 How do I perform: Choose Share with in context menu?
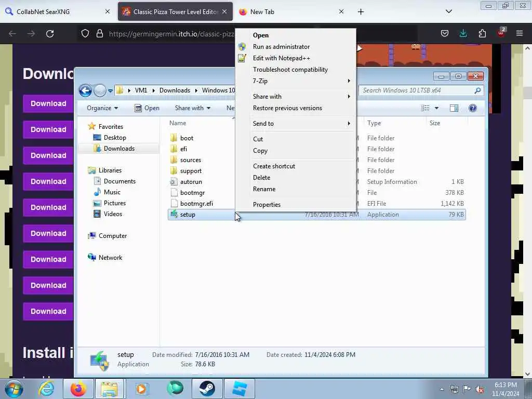coord(296,96)
